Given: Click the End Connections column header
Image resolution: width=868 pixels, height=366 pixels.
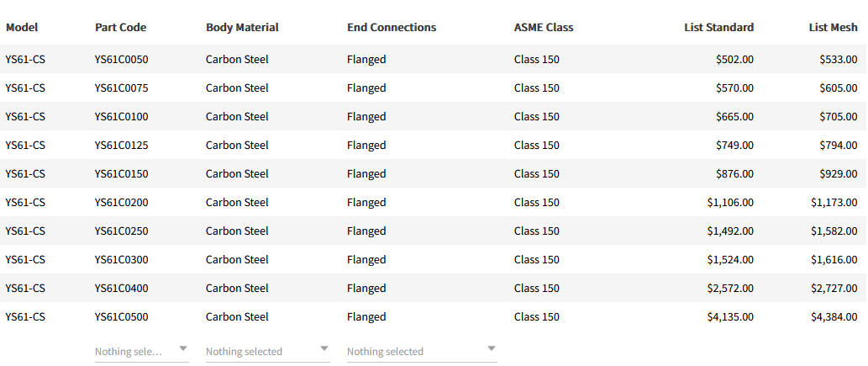Looking at the screenshot, I should pyautogui.click(x=392, y=27).
